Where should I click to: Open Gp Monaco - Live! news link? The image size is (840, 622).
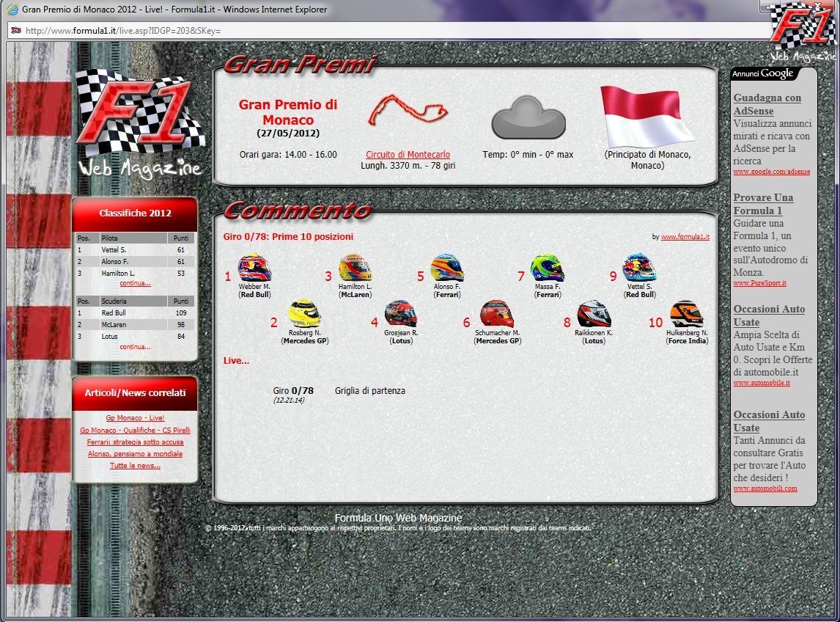pyautogui.click(x=135, y=417)
